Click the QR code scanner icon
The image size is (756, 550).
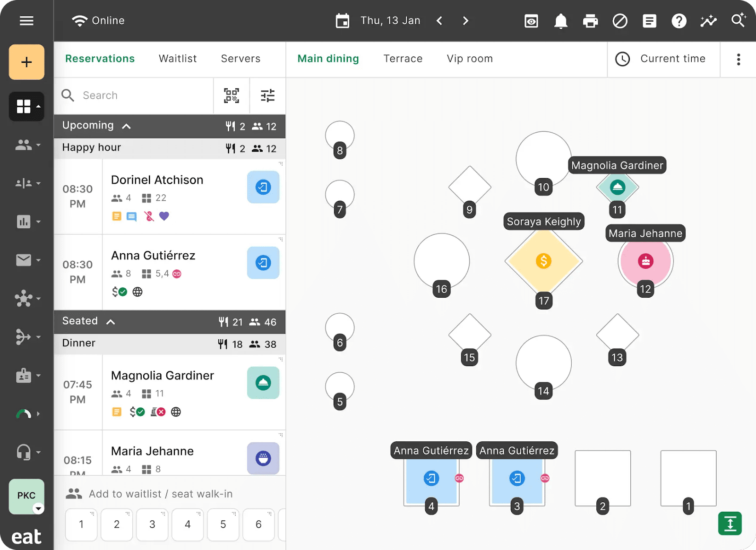coord(231,95)
